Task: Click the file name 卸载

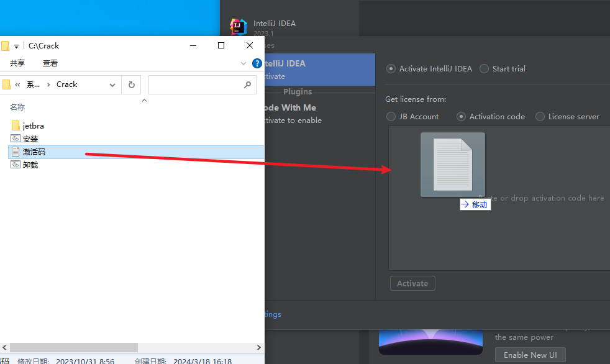Action: click(30, 165)
